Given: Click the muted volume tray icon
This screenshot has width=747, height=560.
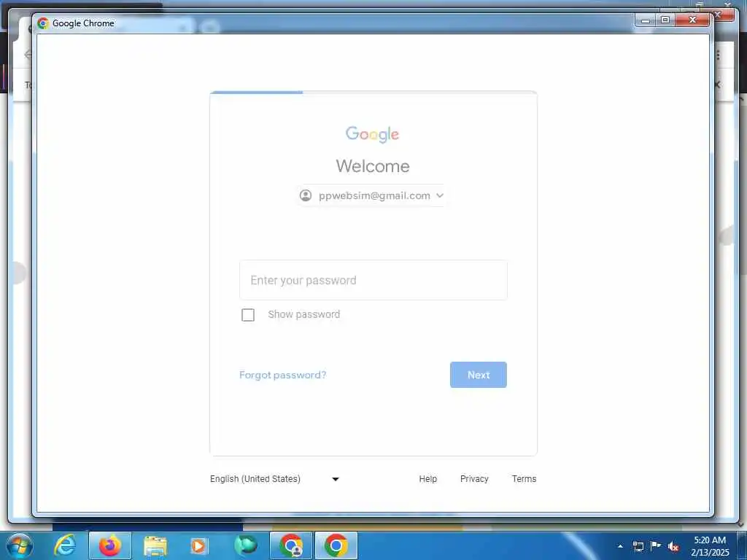Looking at the screenshot, I should click(673, 546).
